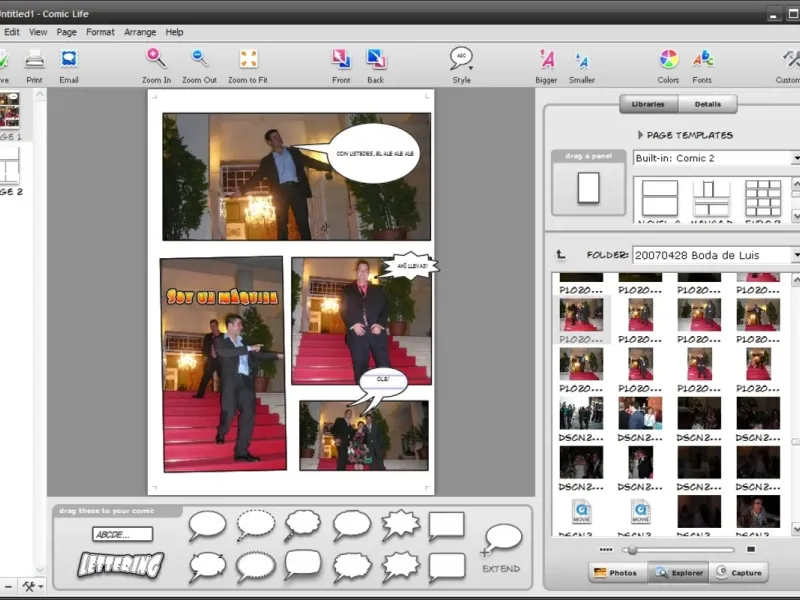The image size is (800, 600).
Task: Switch to Photos source mode
Action: [x=615, y=573]
